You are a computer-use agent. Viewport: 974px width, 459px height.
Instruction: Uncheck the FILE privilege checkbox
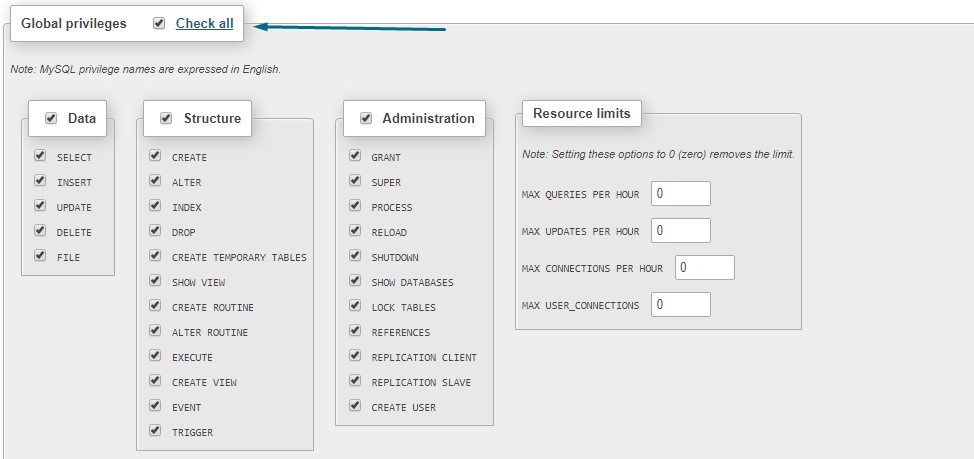(40, 255)
